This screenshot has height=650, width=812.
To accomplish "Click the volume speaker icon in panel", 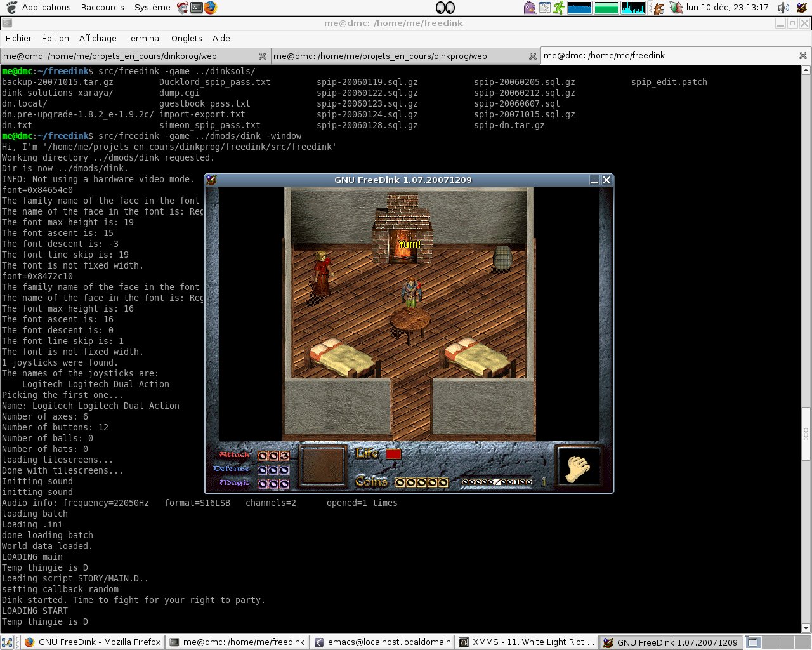I will tap(783, 8).
